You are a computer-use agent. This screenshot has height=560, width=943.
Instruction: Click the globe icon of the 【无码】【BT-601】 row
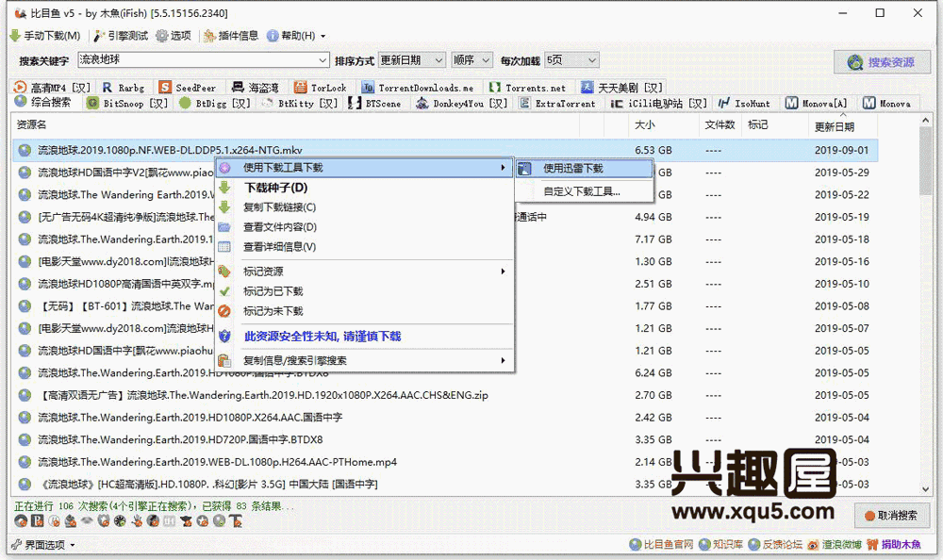tap(25, 306)
